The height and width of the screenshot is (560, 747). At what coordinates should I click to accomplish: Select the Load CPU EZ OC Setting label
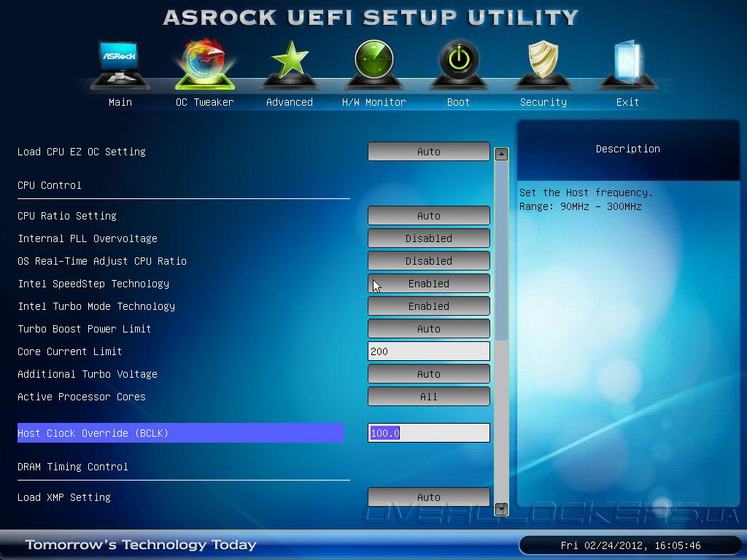pyautogui.click(x=82, y=152)
